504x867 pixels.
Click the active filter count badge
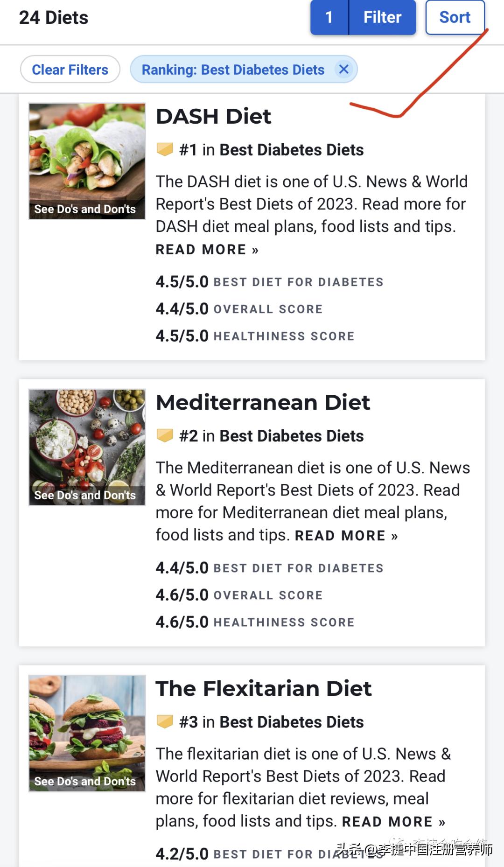click(x=329, y=18)
